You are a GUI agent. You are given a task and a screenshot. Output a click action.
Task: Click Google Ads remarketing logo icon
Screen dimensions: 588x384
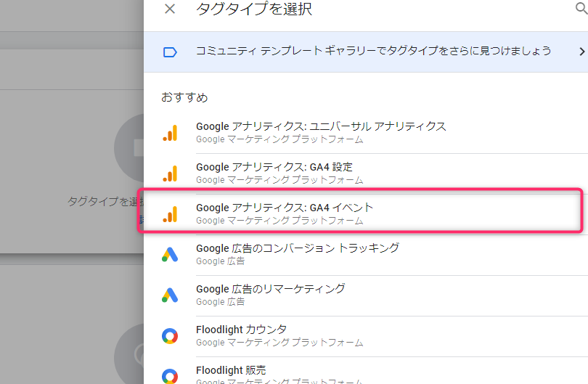(x=170, y=295)
